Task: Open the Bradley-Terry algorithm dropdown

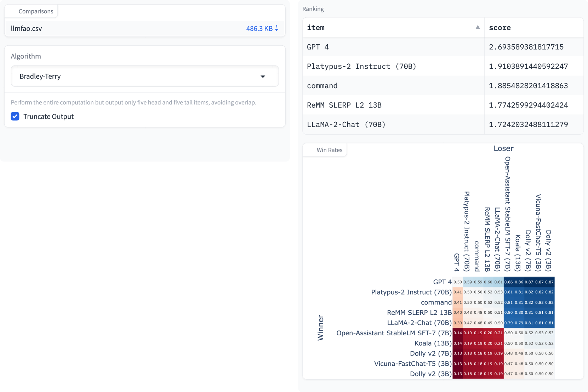Action: pos(144,76)
